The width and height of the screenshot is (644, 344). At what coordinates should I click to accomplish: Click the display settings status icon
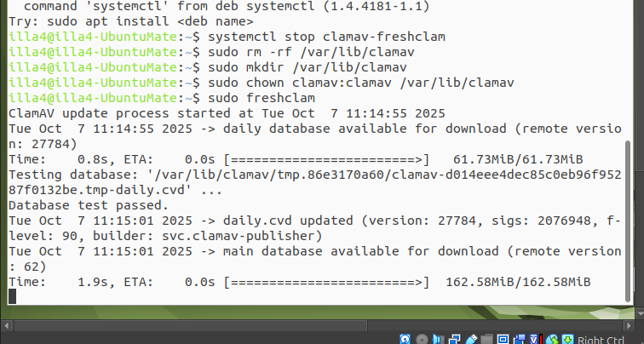pos(502,340)
